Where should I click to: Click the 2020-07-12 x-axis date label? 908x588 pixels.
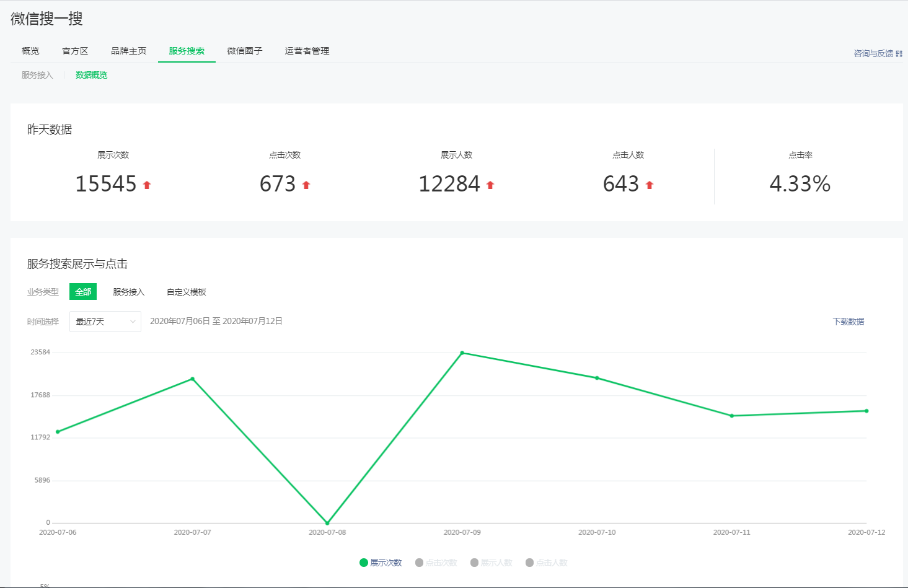[x=866, y=532]
